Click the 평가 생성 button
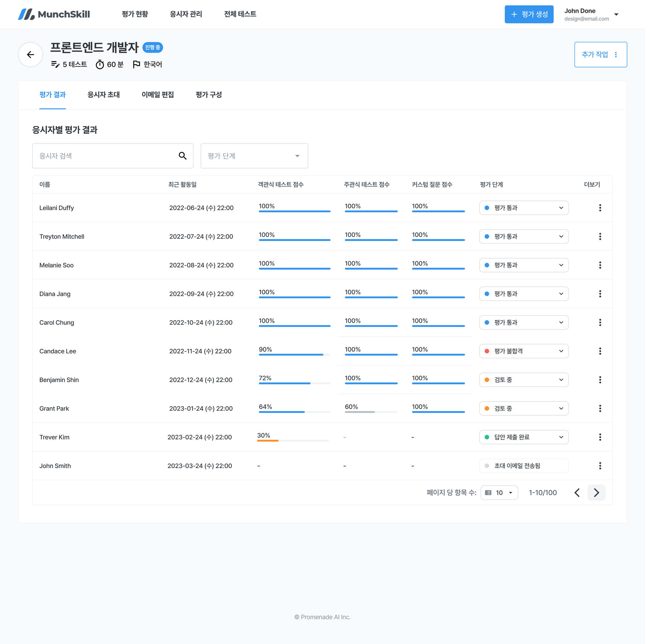This screenshot has height=644, width=645. pos(528,14)
